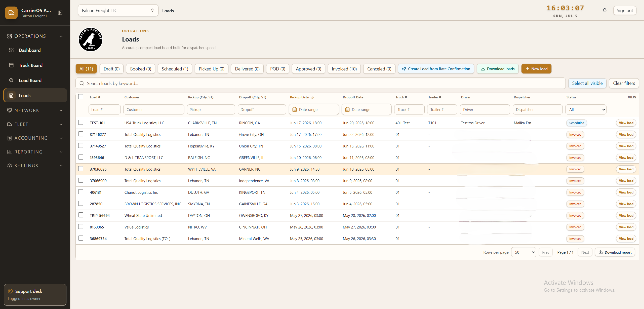Click search magnifier icon

click(x=82, y=83)
